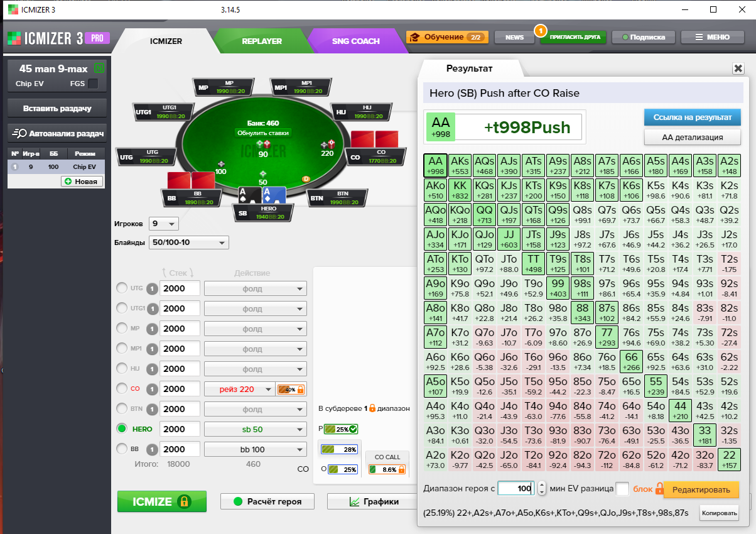Close the Результат panel
Screen dimensions: 756x534
click(x=738, y=69)
